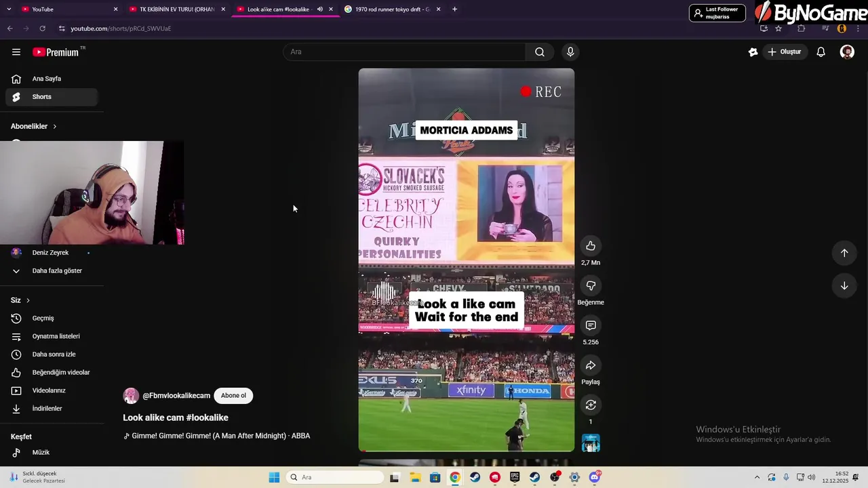Start voice search with the microphone
Image resolution: width=868 pixels, height=488 pixels.
(570, 52)
